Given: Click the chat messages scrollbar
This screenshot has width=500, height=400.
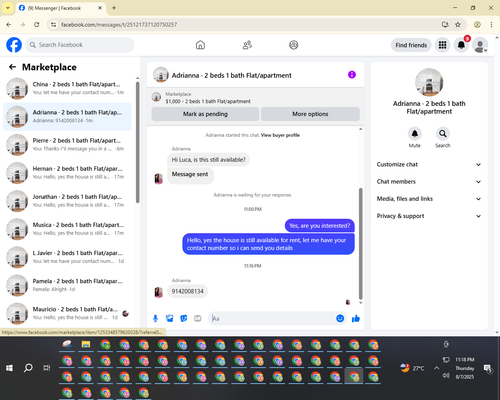Looking at the screenshot, I should click(360, 243).
